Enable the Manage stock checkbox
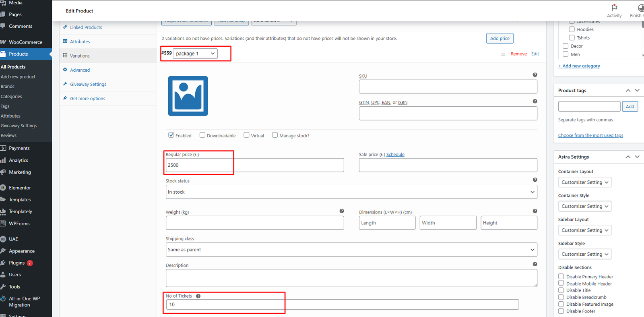Screen dimensions: 644x317 pos(275,135)
